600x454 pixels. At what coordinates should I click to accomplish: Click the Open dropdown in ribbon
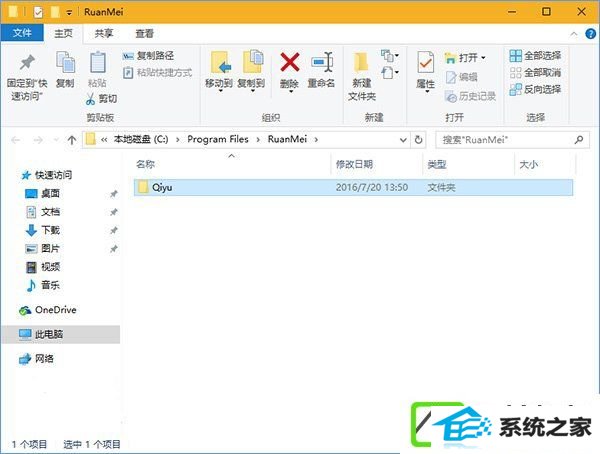[x=465, y=58]
